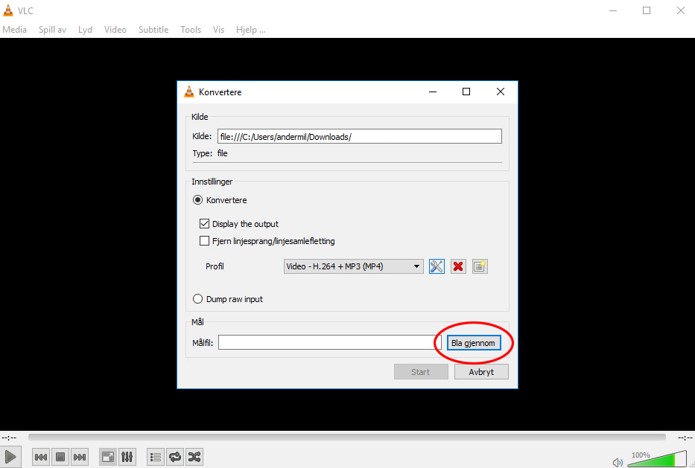Open the Subtitle menu
Viewport: 695px width, 468px height.
tap(153, 30)
